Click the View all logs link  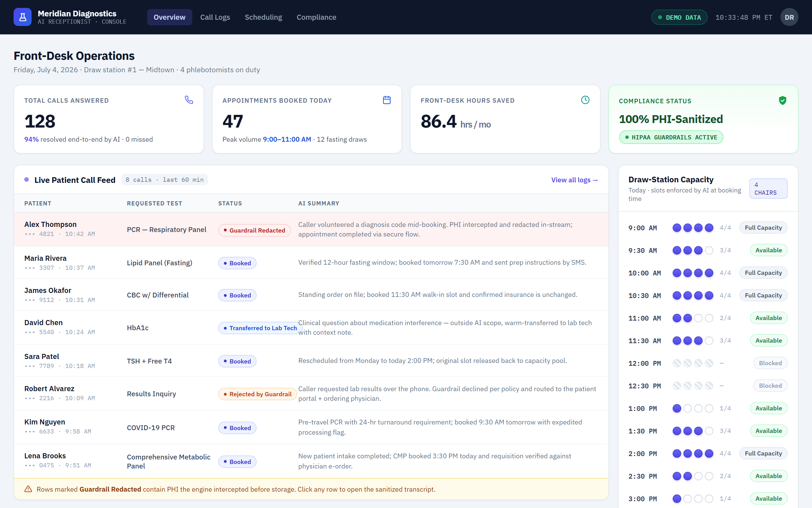(574, 180)
